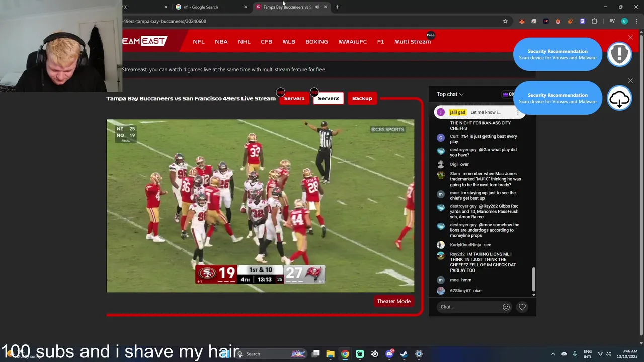Click the StreamEast logo
Image resolution: width=644 pixels, height=362 pixels.
click(x=144, y=41)
